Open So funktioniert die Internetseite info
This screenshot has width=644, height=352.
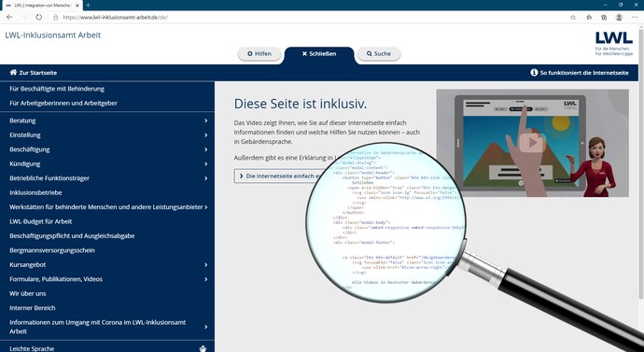pyautogui.click(x=579, y=73)
